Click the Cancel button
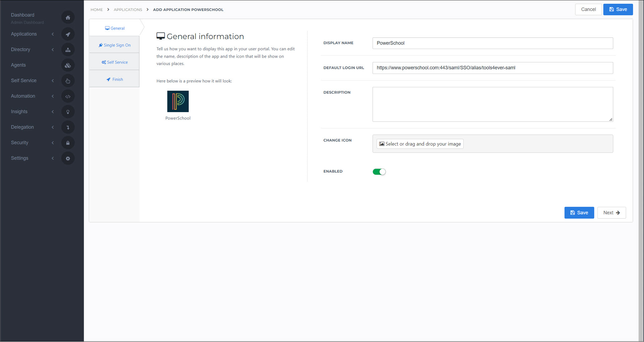644x342 pixels. (588, 9)
